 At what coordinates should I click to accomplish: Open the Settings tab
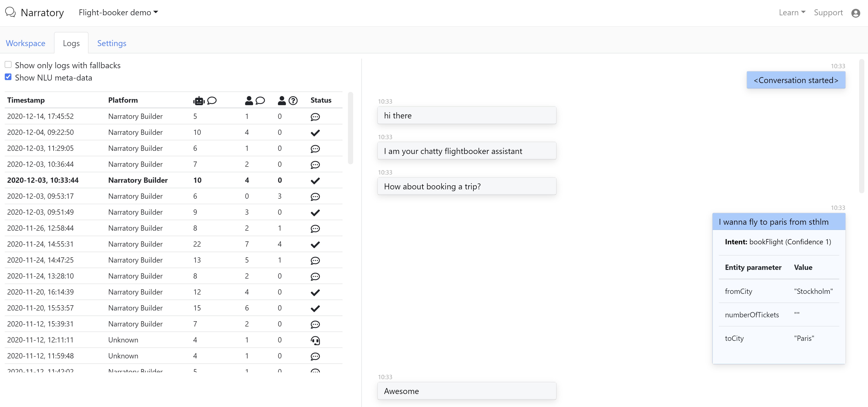click(x=111, y=43)
